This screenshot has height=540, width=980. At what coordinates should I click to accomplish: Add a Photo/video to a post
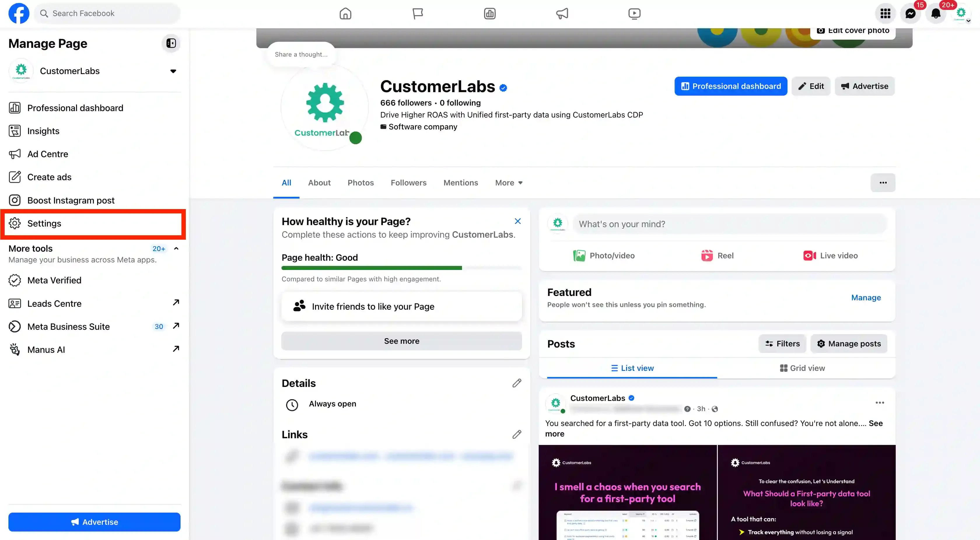[x=604, y=256]
